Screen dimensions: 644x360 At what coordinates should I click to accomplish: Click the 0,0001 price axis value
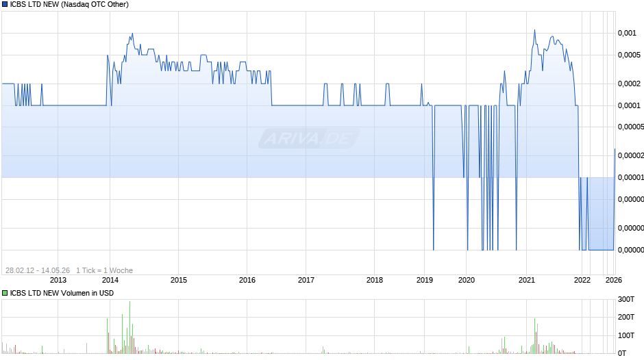629,106
